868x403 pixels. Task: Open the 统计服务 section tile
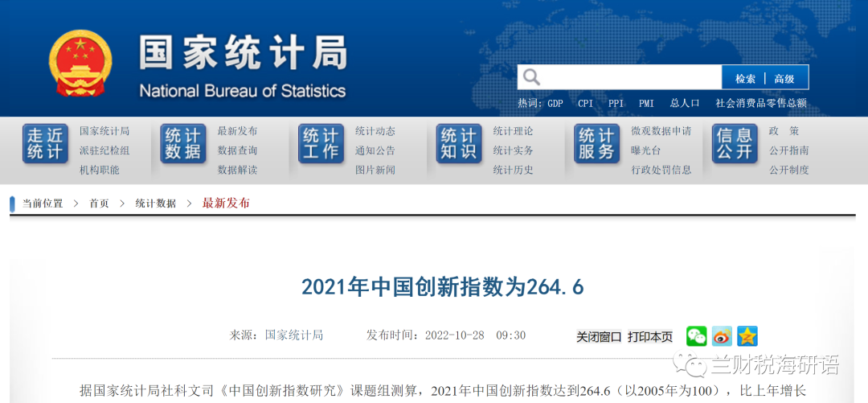(x=596, y=143)
